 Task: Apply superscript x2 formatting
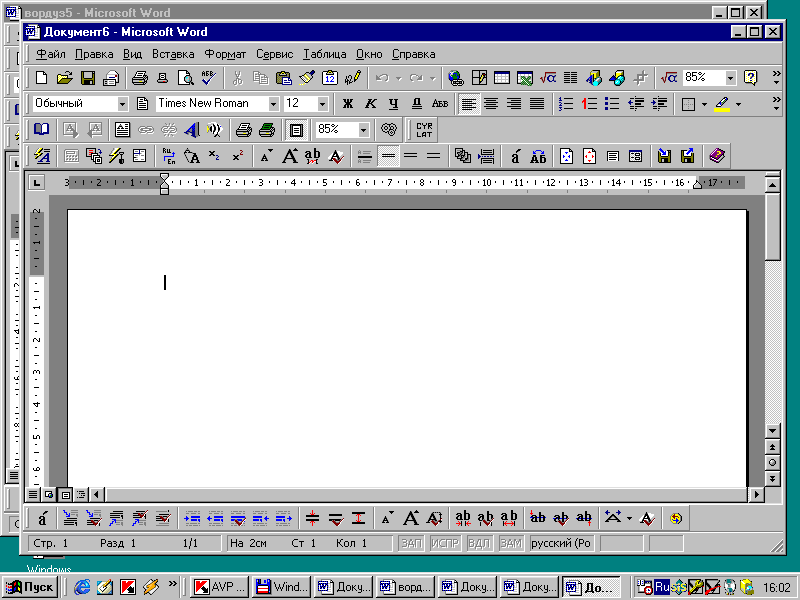pyautogui.click(x=238, y=156)
